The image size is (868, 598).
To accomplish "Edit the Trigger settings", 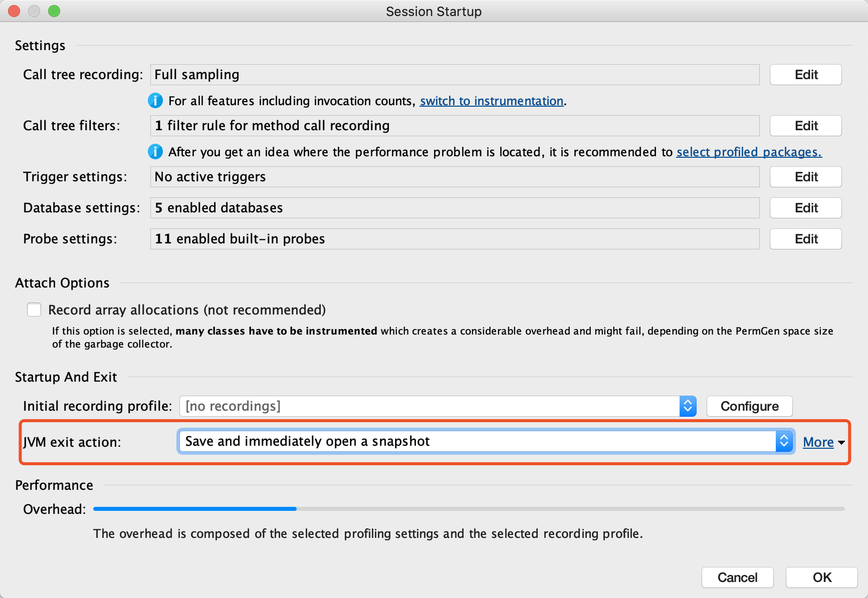I will coord(805,177).
